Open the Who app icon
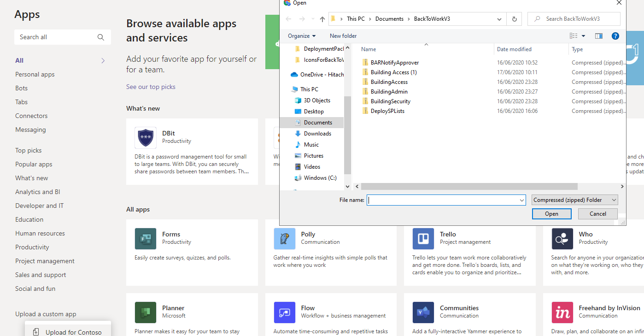Screen dimensions: 644x336 coord(562,239)
